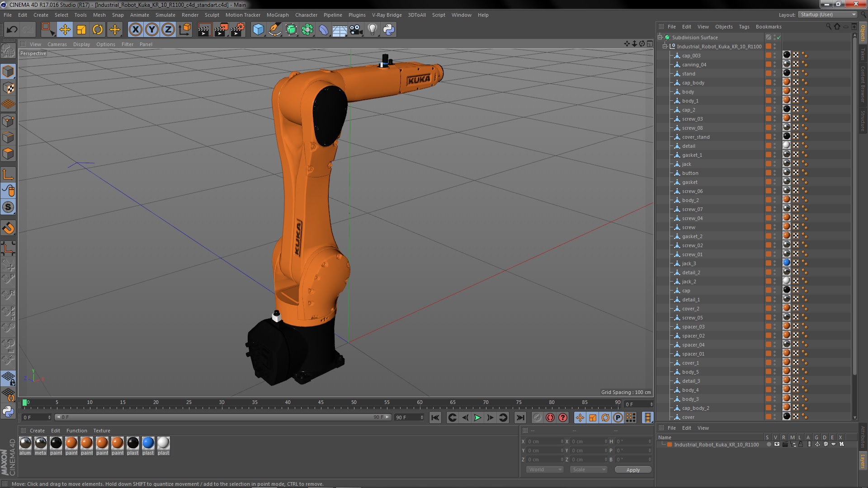
Task: Collapse Subdivision Surface hierarchy
Action: coord(660,38)
